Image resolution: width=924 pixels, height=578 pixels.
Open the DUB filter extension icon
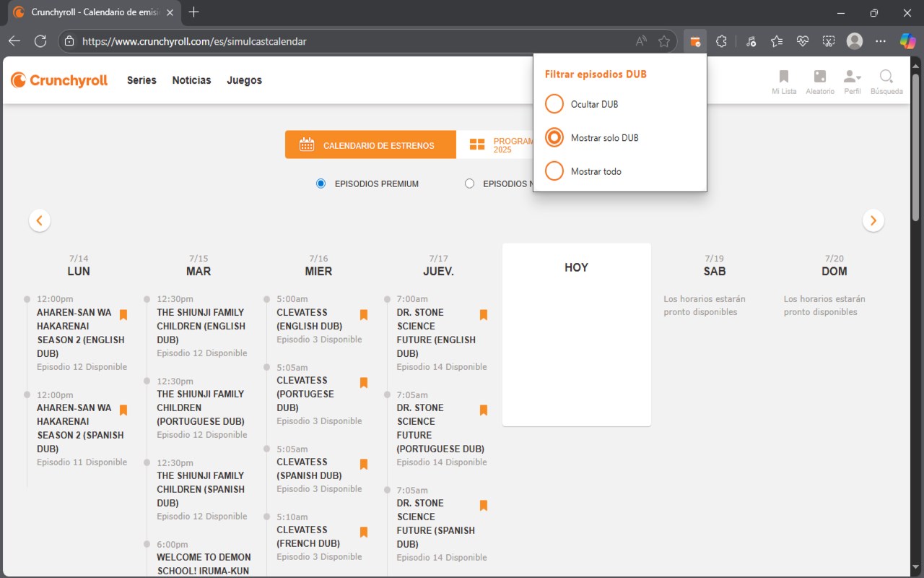(694, 41)
